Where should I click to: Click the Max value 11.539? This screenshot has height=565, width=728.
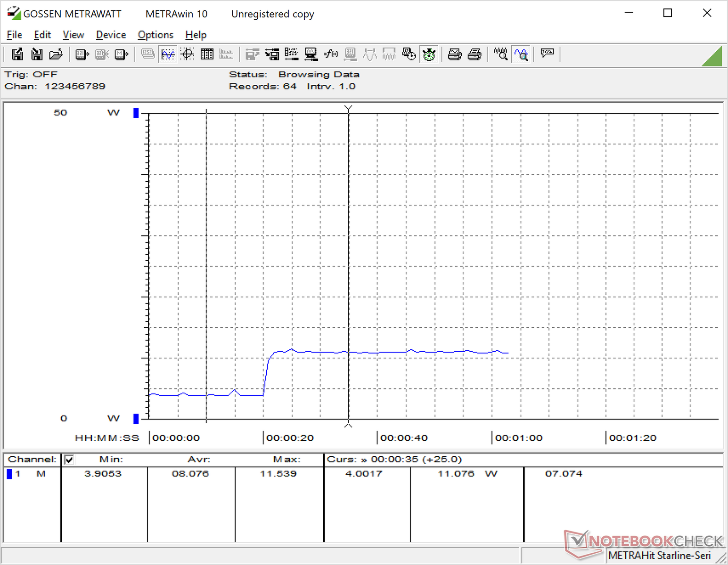click(278, 474)
